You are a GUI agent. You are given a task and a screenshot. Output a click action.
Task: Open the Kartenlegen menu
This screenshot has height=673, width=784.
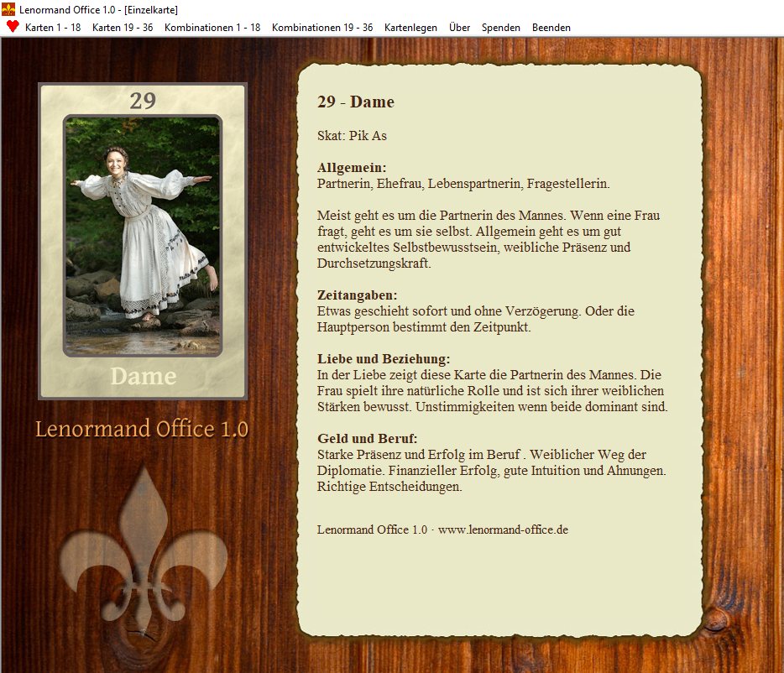(410, 28)
